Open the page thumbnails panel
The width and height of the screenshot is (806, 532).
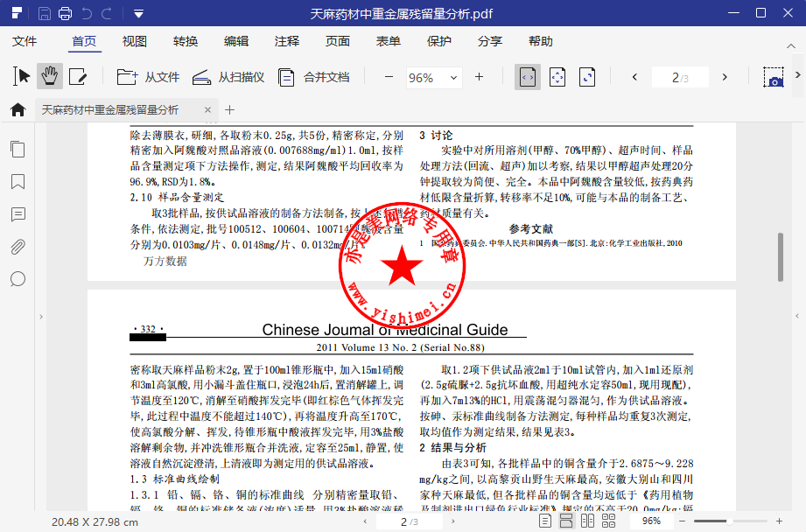[x=18, y=150]
